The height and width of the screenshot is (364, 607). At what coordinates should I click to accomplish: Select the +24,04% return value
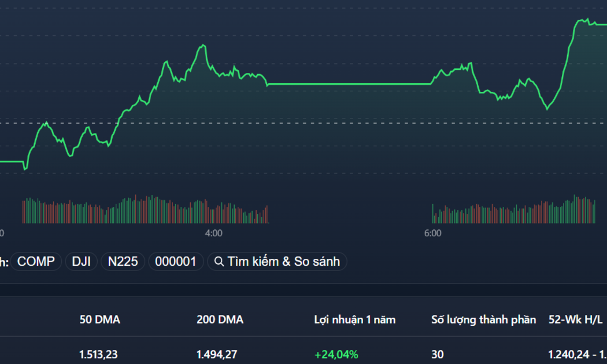[x=336, y=354]
